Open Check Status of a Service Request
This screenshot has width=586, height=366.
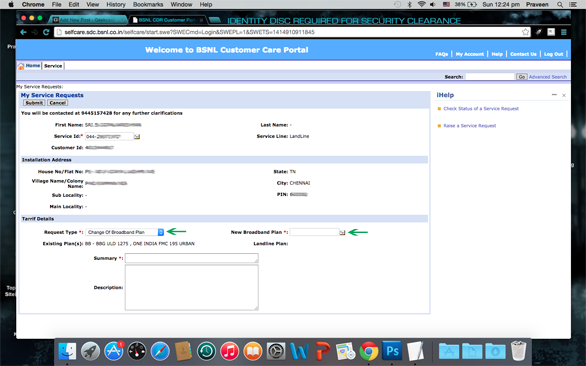pos(481,109)
